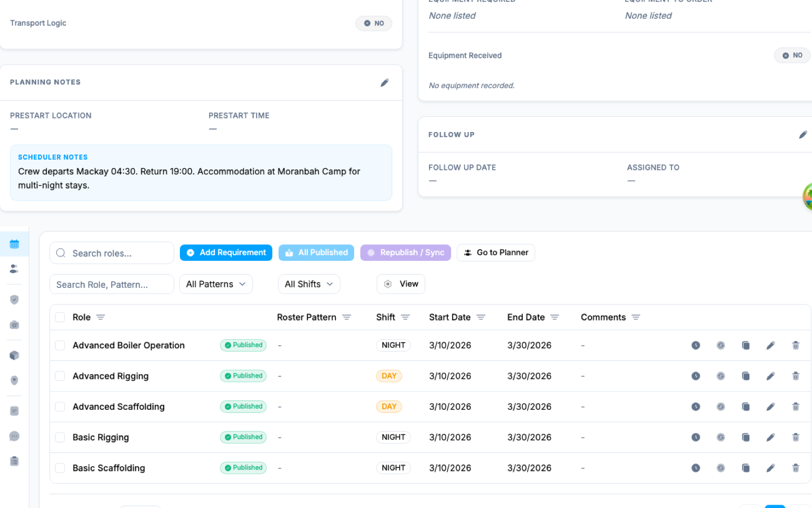The height and width of the screenshot is (508, 812).
Task: Toggle Equipment Received from NO
Action: coord(792,55)
